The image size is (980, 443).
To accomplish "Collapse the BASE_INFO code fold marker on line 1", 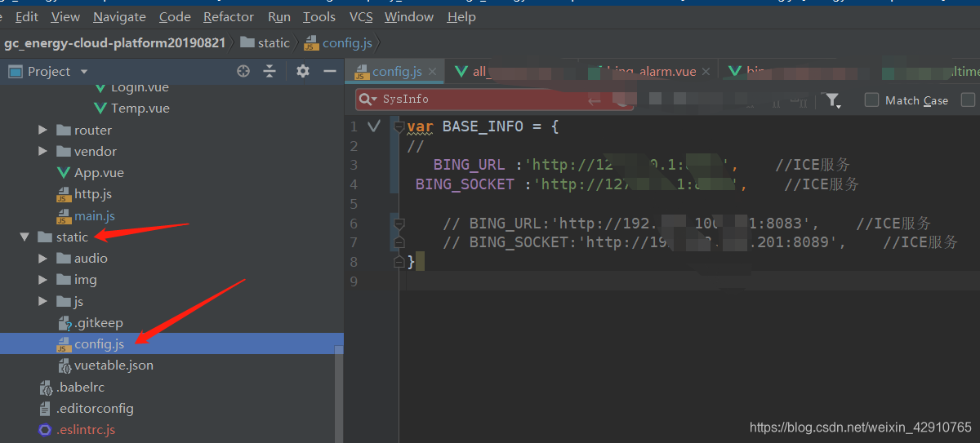I will pos(399,126).
